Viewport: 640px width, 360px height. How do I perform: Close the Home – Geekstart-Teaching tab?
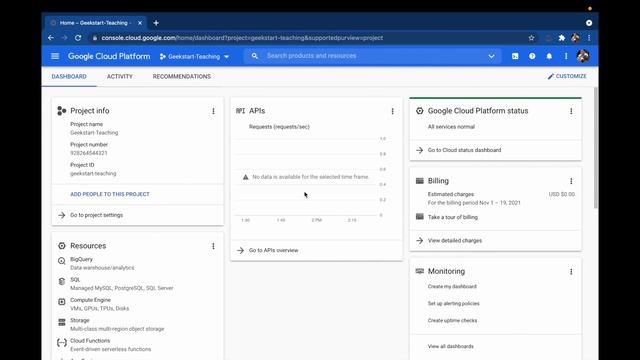pyautogui.click(x=140, y=23)
